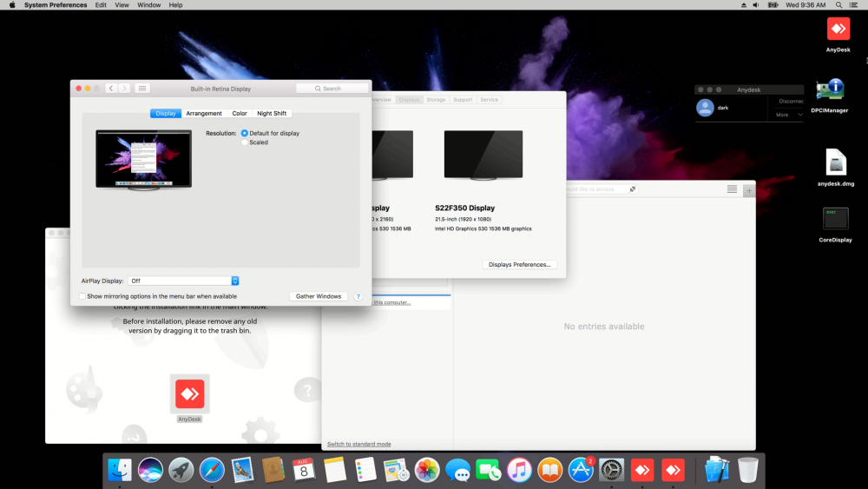
Task: Open Storage tab in About window
Action: click(436, 100)
